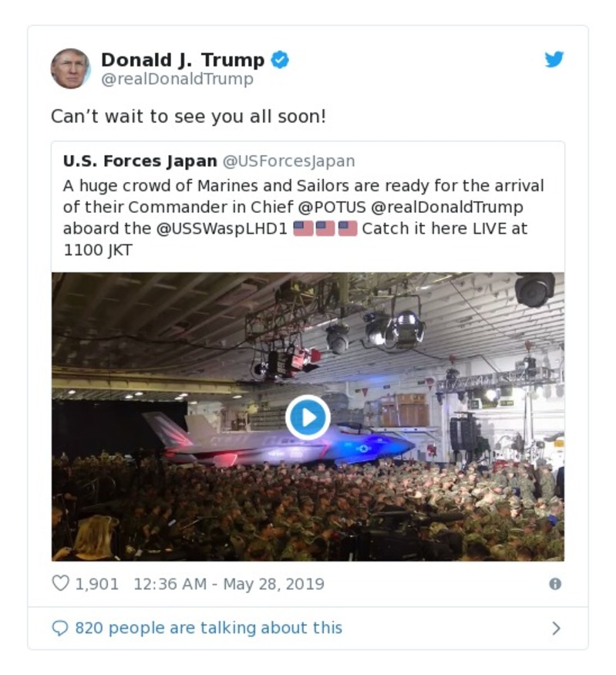Screen dimensions: 616x675
Task: Click the Twitter bird logo
Action: coord(554,59)
